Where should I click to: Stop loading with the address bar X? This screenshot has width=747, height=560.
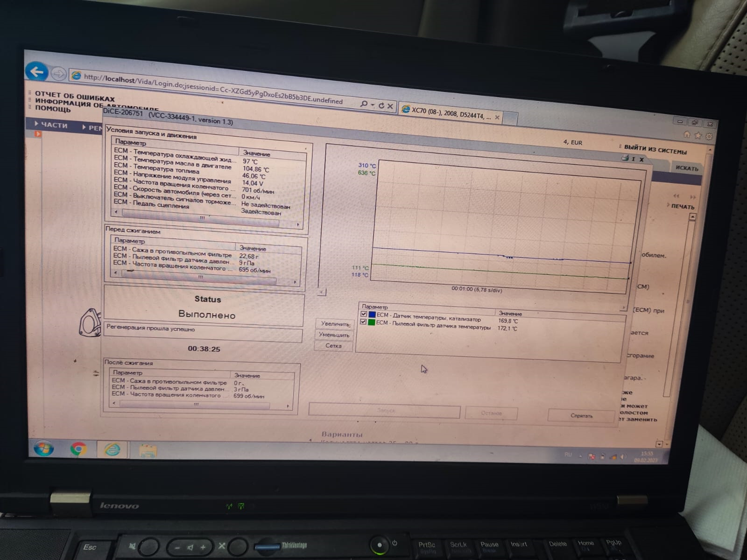click(390, 106)
